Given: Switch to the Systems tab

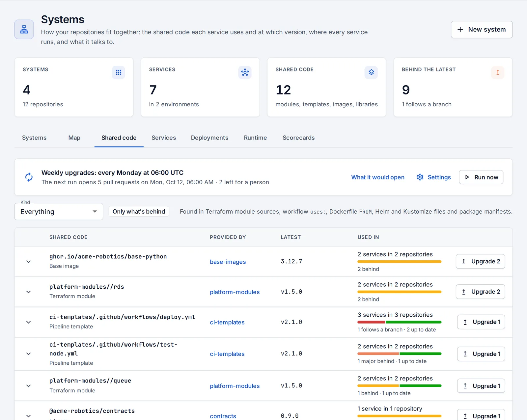Looking at the screenshot, I should click(x=34, y=138).
